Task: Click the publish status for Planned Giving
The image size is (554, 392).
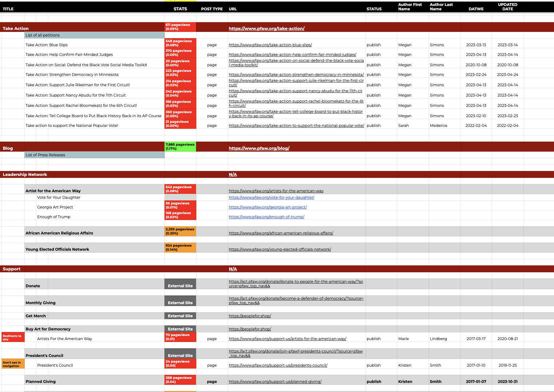Action: (374, 381)
